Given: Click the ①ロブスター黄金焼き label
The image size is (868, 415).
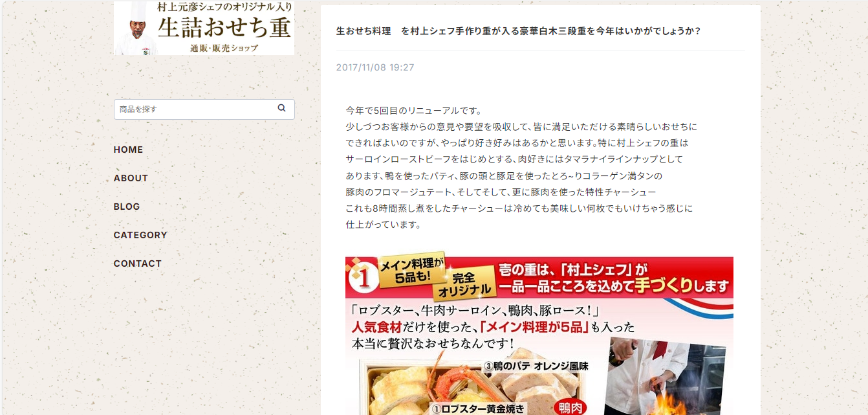Looking at the screenshot, I should coord(479,409).
